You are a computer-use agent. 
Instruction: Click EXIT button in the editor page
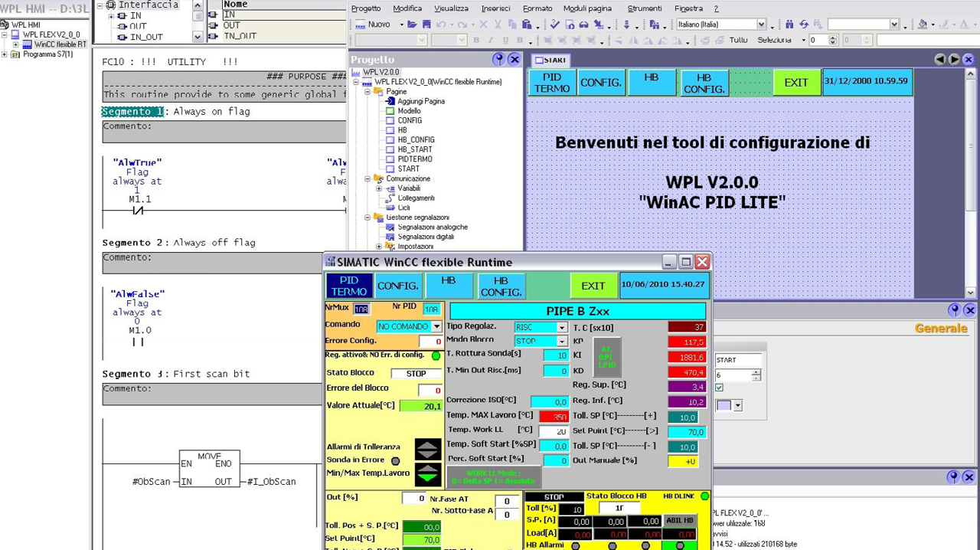tap(796, 82)
